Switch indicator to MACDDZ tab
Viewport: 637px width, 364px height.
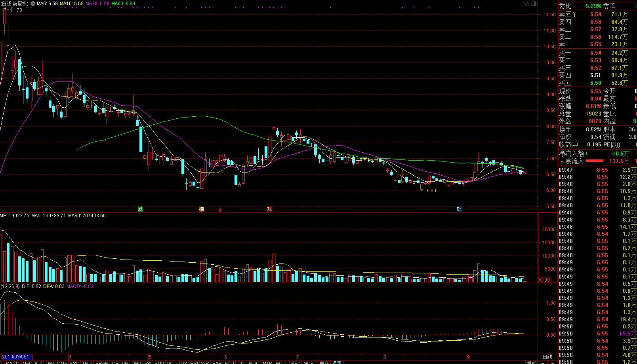click(32, 362)
